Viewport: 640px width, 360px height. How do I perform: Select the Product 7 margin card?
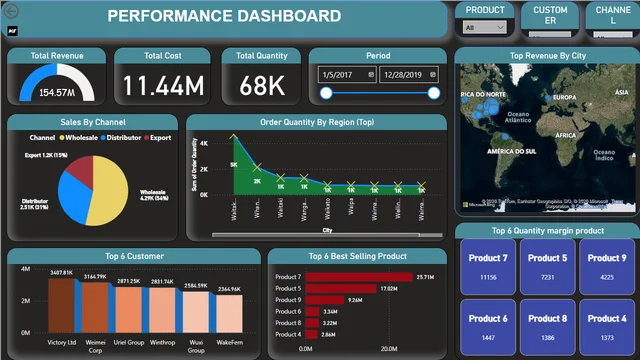click(488, 267)
